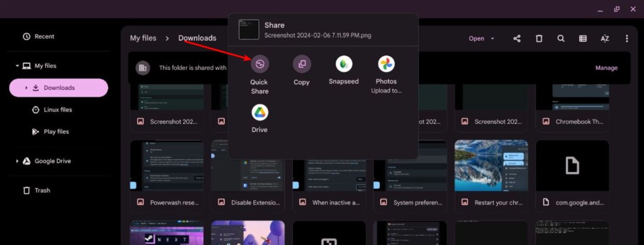The height and width of the screenshot is (245, 644).
Task: Select the Downloads folder in the sidebar
Action: 58,88
